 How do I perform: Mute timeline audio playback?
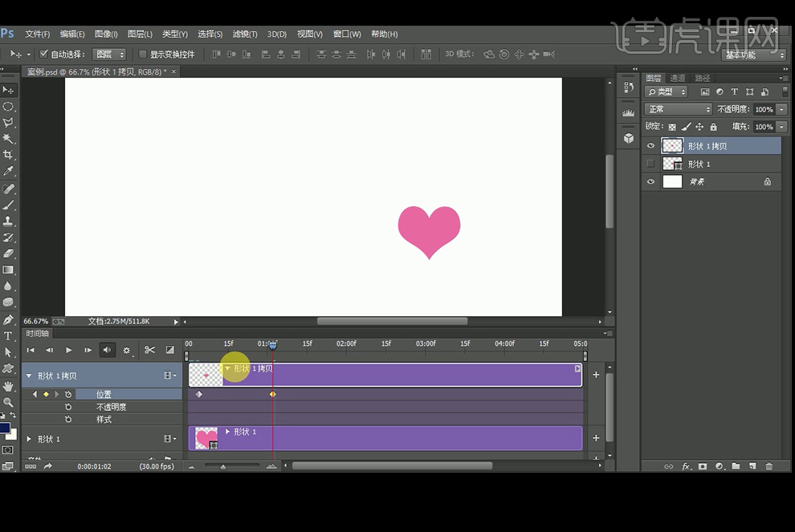[x=107, y=350]
